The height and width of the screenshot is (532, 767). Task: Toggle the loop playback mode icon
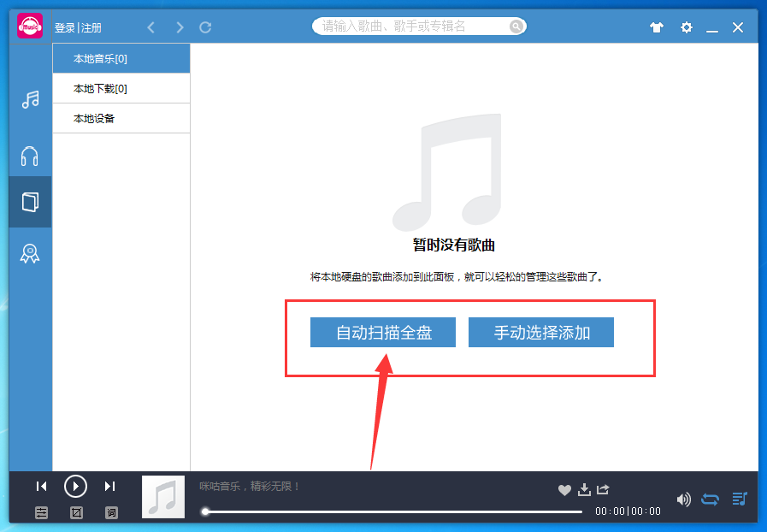pyautogui.click(x=711, y=499)
